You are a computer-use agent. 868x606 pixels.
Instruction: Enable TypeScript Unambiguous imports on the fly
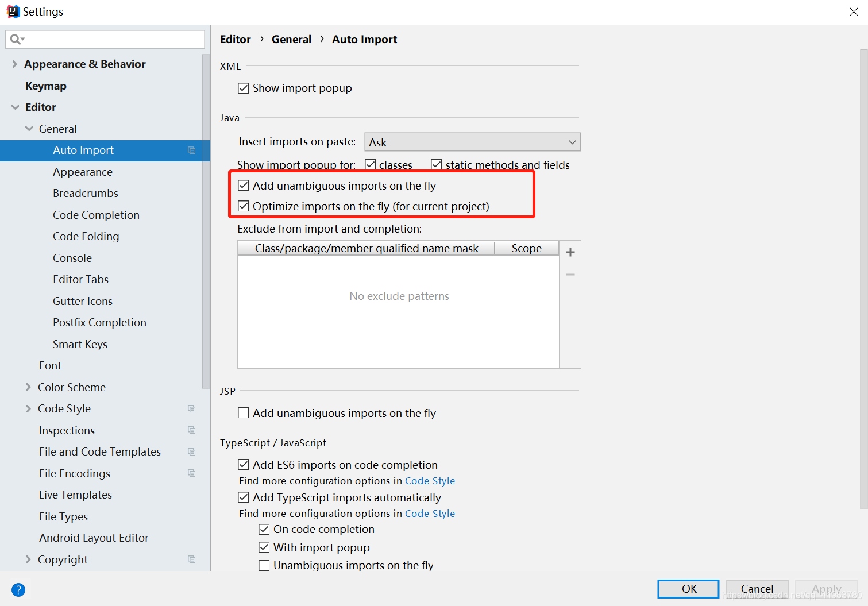pyautogui.click(x=264, y=565)
